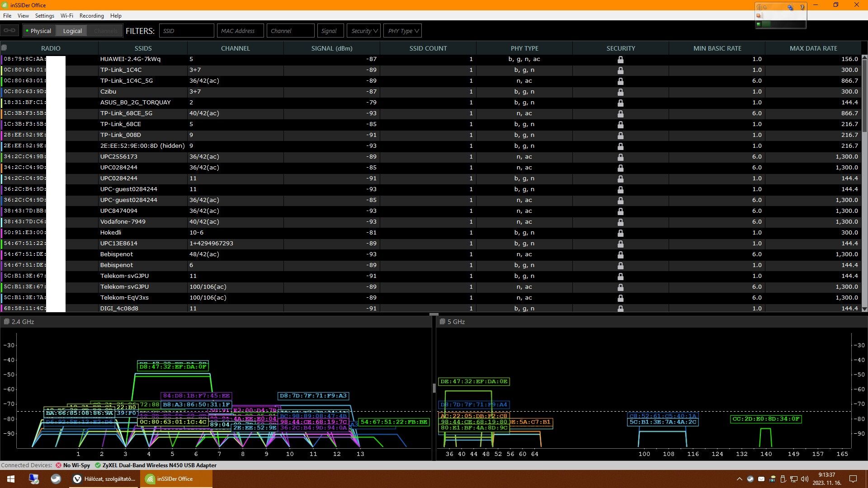Click the 5 GHz panel icon
Screen dimensions: 868x488
[x=443, y=321]
